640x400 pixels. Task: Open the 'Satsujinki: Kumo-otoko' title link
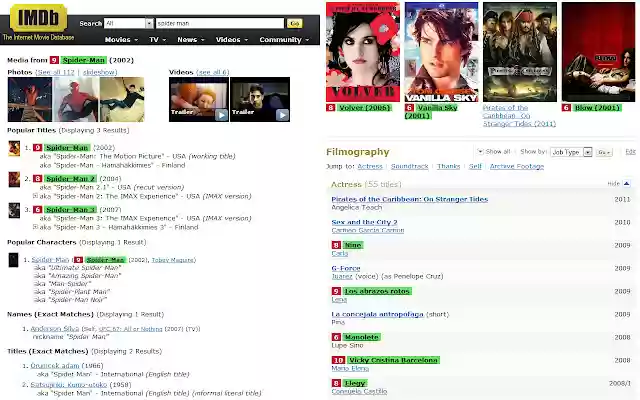click(x=69, y=385)
